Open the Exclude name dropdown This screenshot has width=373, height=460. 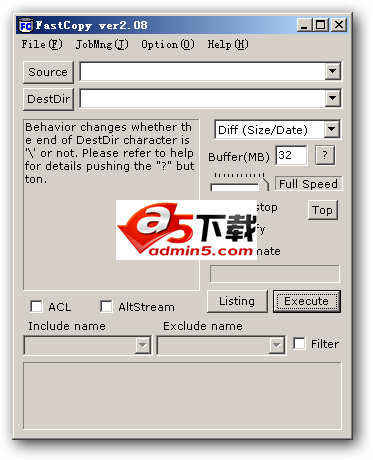(x=221, y=345)
